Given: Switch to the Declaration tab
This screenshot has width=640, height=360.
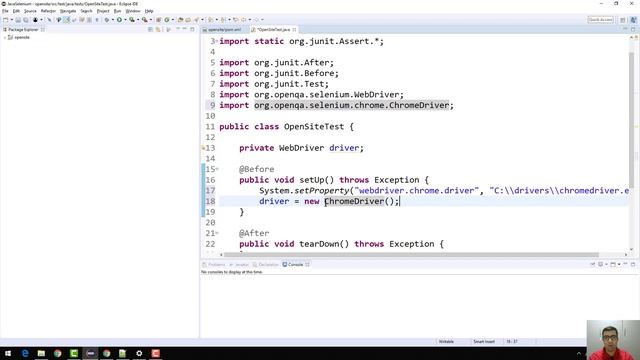Looking at the screenshot, I should (x=266, y=264).
